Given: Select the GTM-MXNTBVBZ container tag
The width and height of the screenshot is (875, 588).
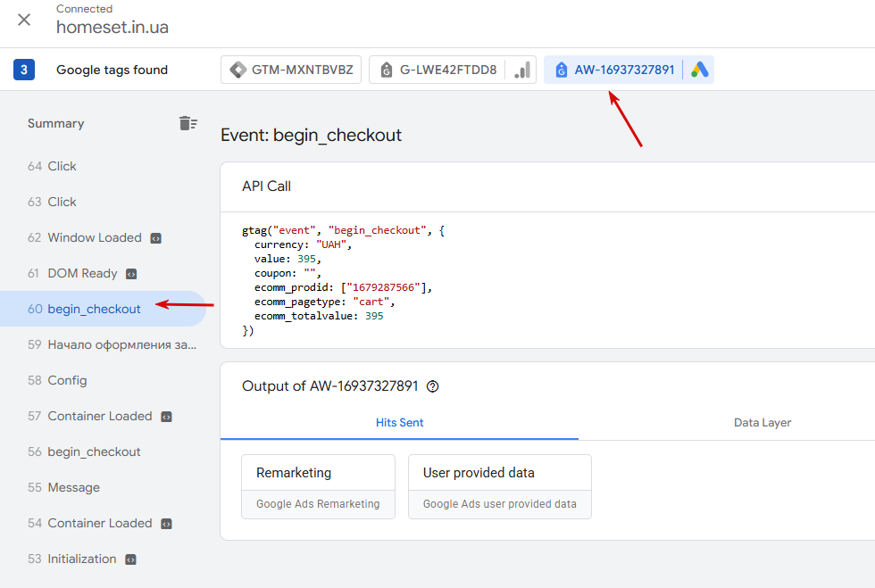Looking at the screenshot, I should tap(291, 70).
